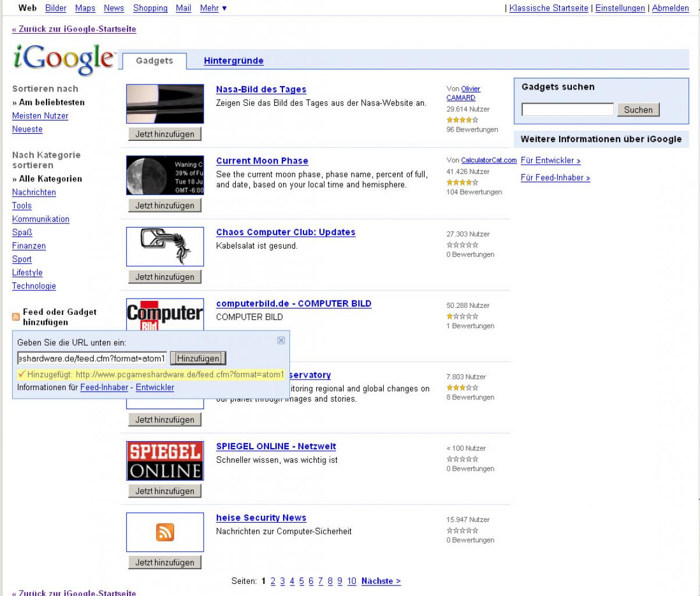Image resolution: width=700 pixels, height=596 pixels.
Task: Open computerbild.de - COMPUTER BILD title
Action: pyautogui.click(x=294, y=304)
